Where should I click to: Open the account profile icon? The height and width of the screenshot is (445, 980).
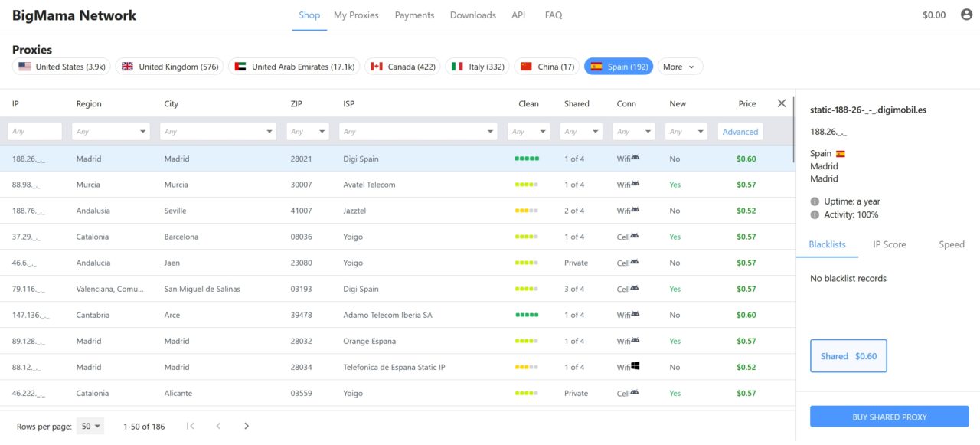tap(966, 15)
